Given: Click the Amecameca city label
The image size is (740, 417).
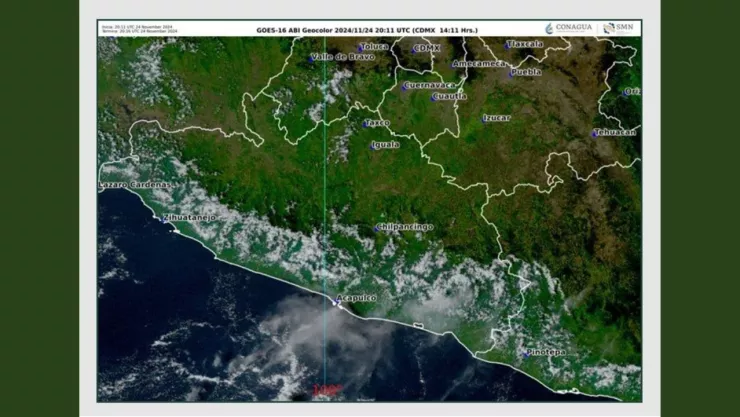Looking at the screenshot, I should tap(479, 63).
